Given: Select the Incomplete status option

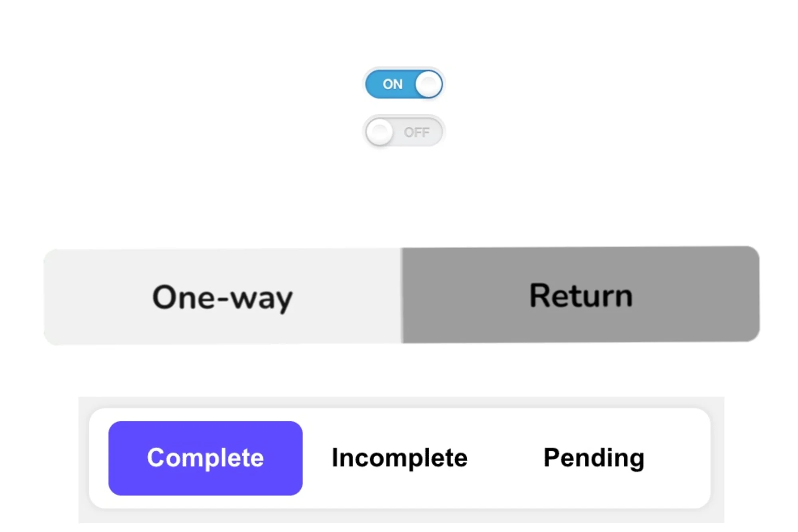Looking at the screenshot, I should coord(399,457).
